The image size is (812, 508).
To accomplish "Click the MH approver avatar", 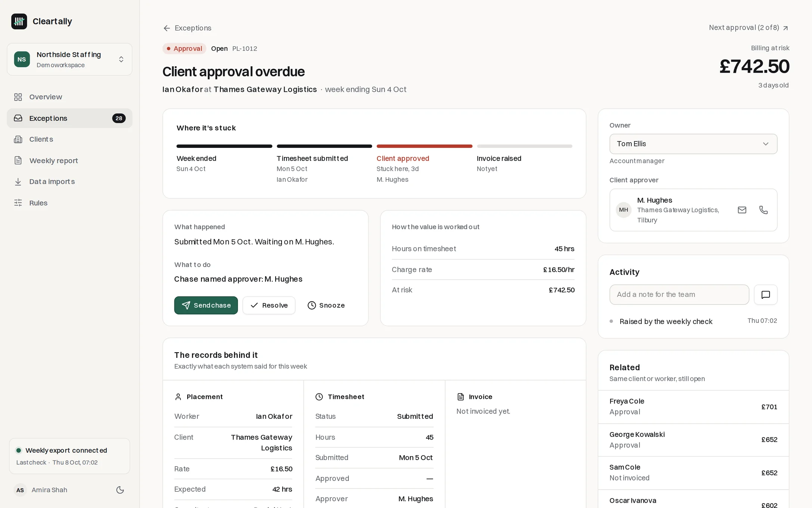I will click(x=623, y=210).
